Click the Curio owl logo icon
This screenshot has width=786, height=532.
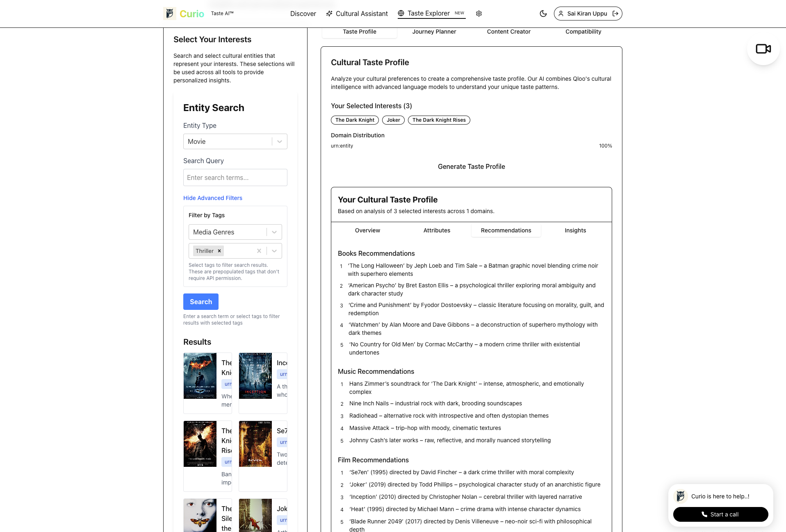click(169, 14)
